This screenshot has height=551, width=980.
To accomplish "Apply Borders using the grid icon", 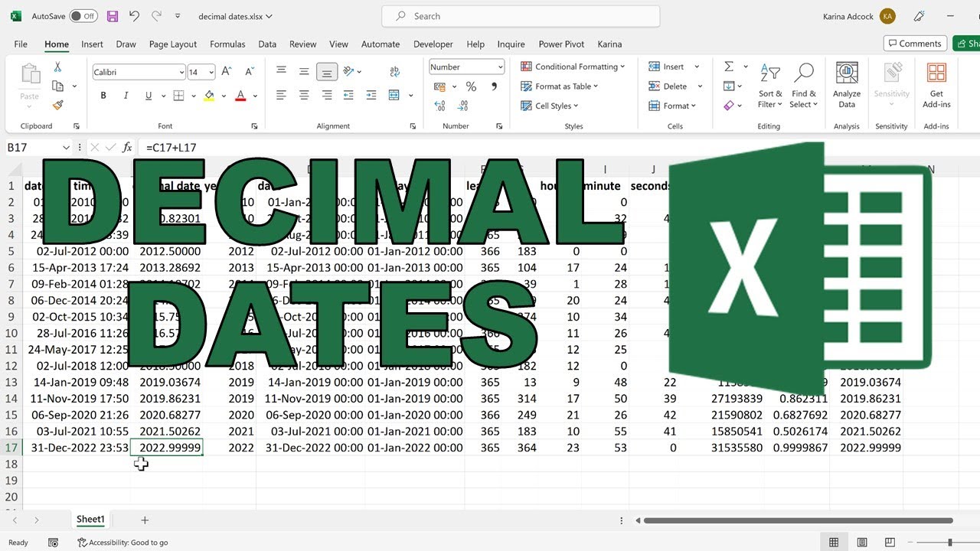I will coord(178,96).
